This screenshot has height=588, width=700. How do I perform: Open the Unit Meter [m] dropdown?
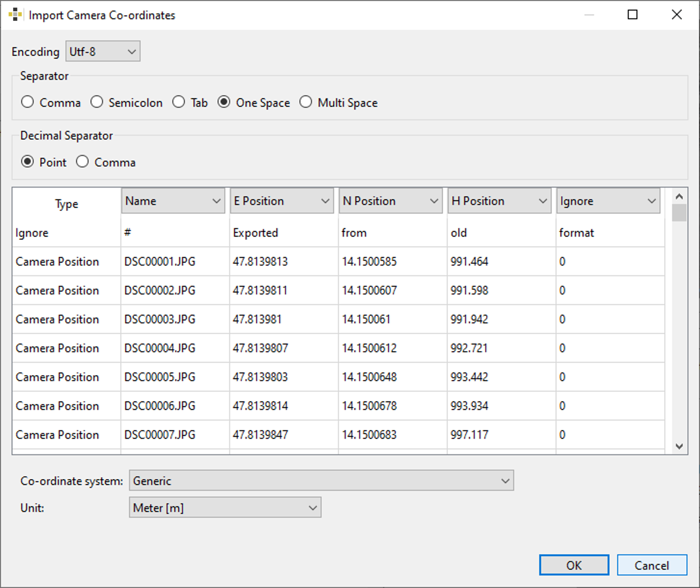225,508
